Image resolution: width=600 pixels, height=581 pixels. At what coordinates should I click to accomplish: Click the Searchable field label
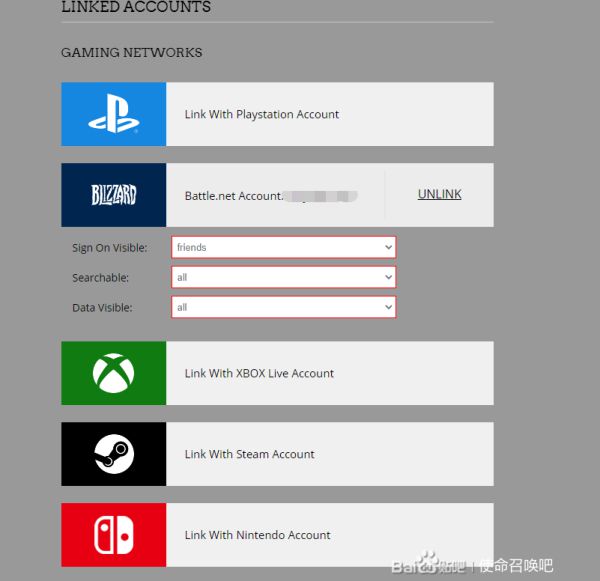pyautogui.click(x=100, y=277)
